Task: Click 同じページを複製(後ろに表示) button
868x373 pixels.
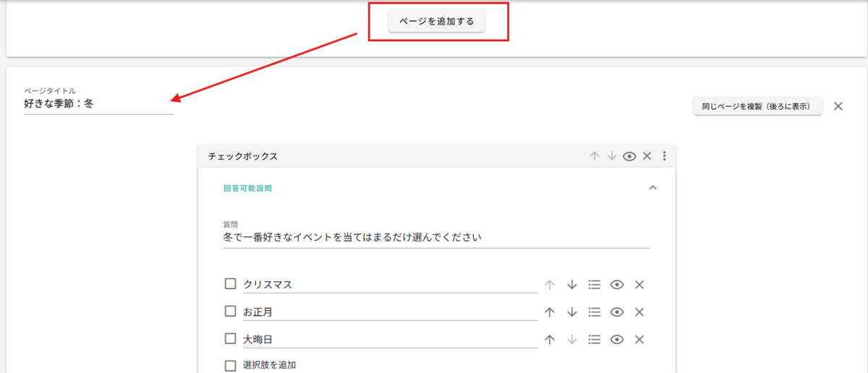Action: 757,106
